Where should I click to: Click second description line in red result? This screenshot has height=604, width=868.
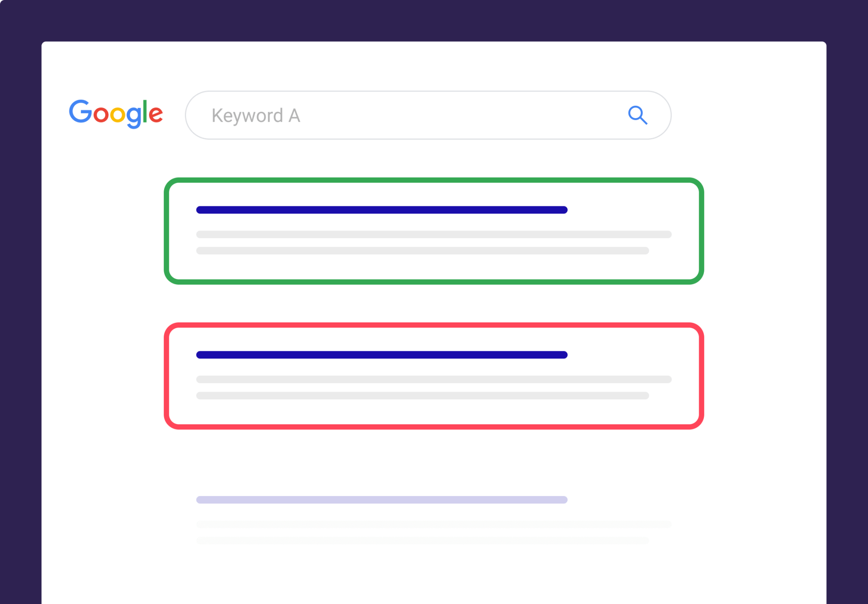422,396
